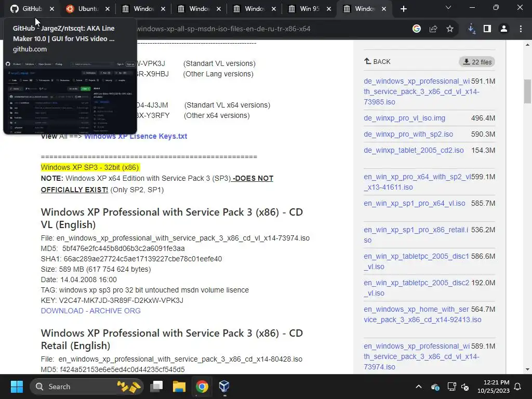Click the GitHub tab preview thumbnail
The image size is (532, 399).
coord(70,97)
